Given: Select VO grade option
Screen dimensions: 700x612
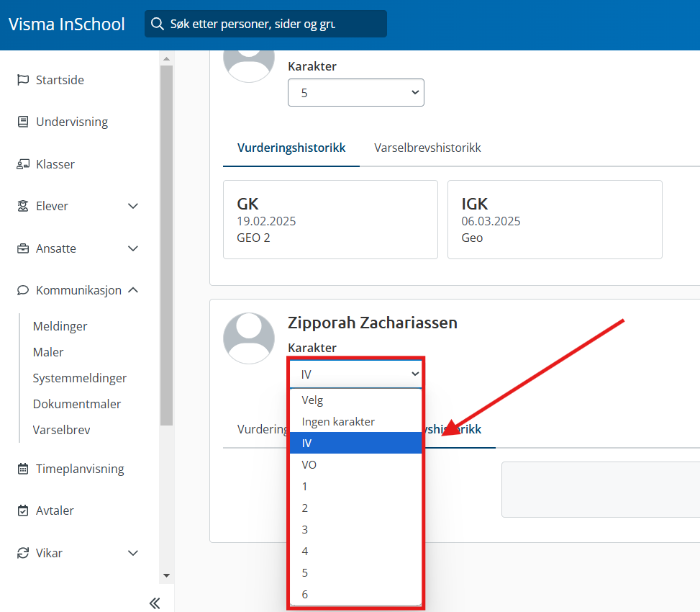Looking at the screenshot, I should (356, 464).
